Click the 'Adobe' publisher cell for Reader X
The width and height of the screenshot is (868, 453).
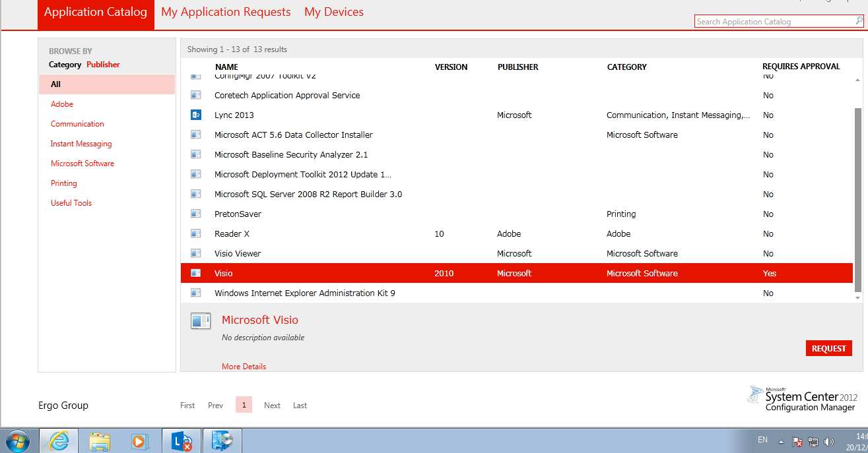click(509, 233)
